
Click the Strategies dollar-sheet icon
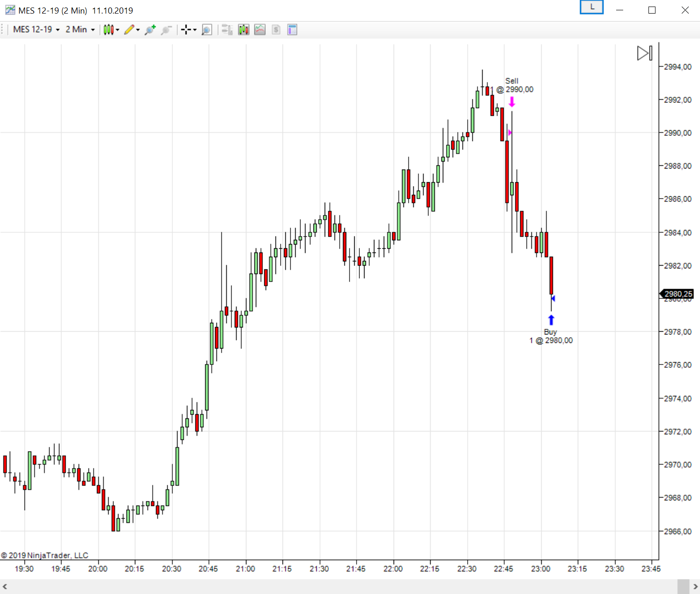[x=276, y=30]
